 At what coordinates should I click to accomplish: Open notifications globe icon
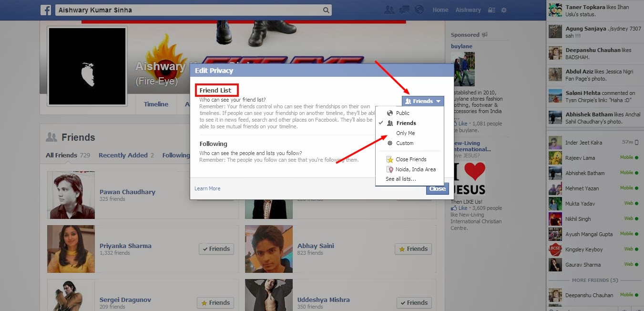pyautogui.click(x=419, y=10)
